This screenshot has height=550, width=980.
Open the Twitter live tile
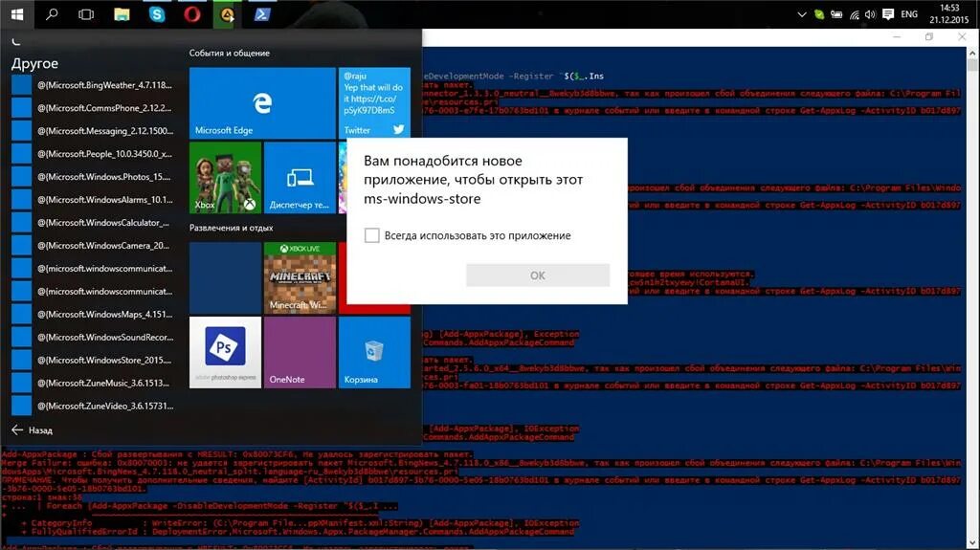tap(374, 103)
